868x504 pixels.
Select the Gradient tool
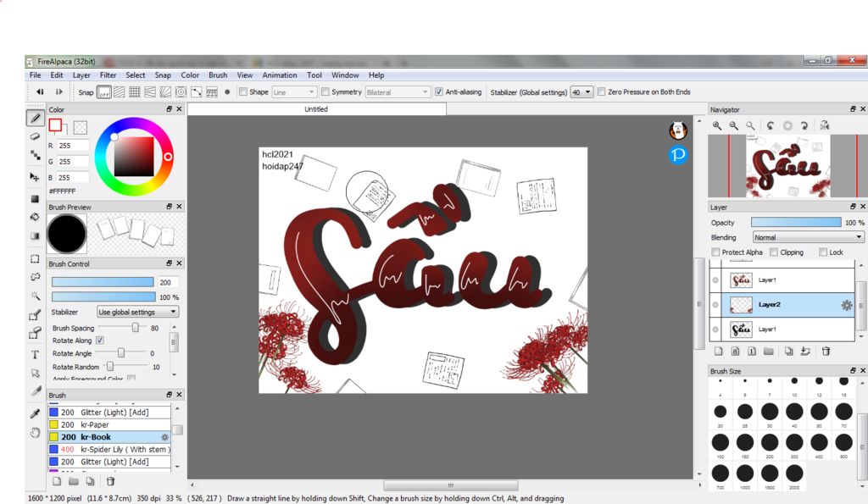[x=35, y=236]
